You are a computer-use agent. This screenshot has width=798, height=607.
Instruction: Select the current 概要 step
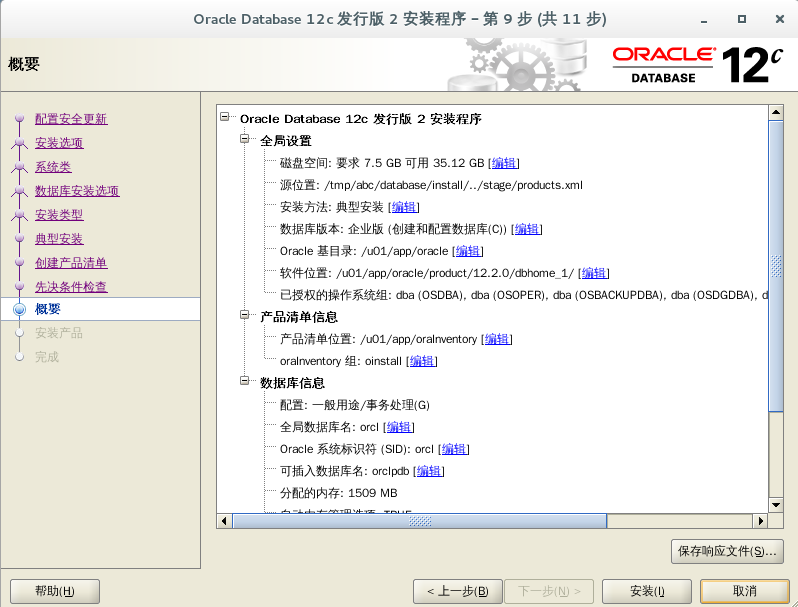pos(47,309)
